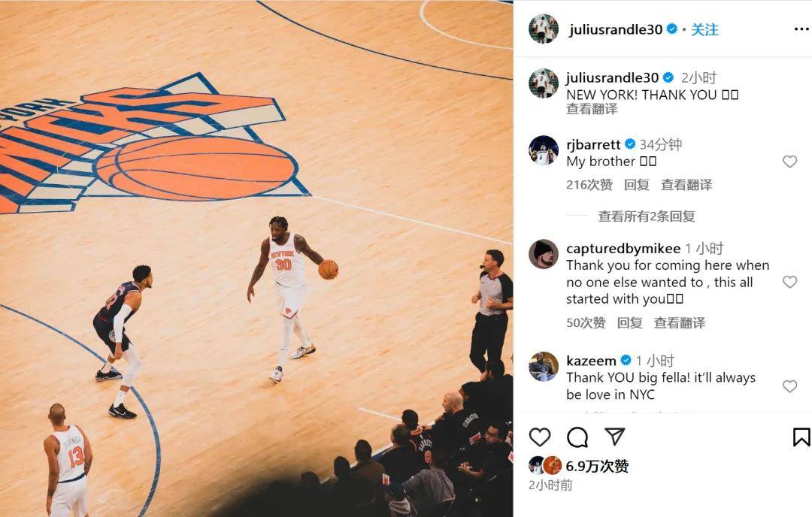Open rjbarrett's profile avatar
Viewport: 812px width, 517px height.
(544, 150)
